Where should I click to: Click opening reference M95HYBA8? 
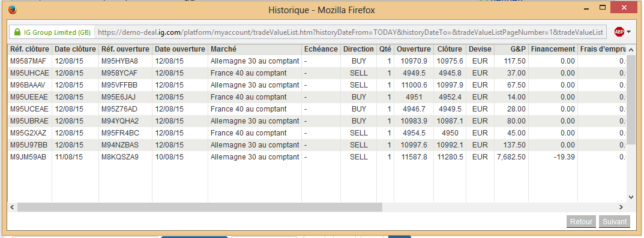pyautogui.click(x=119, y=61)
